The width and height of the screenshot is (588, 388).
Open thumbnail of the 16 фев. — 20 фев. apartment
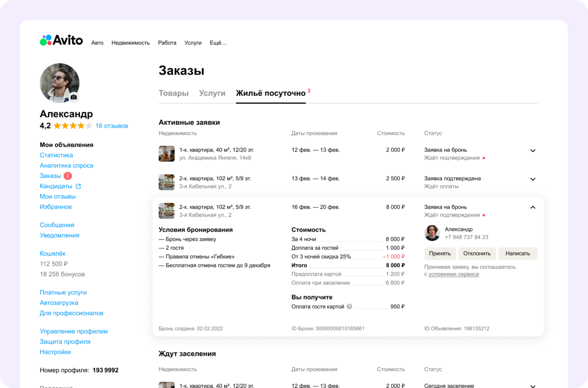pyautogui.click(x=166, y=211)
